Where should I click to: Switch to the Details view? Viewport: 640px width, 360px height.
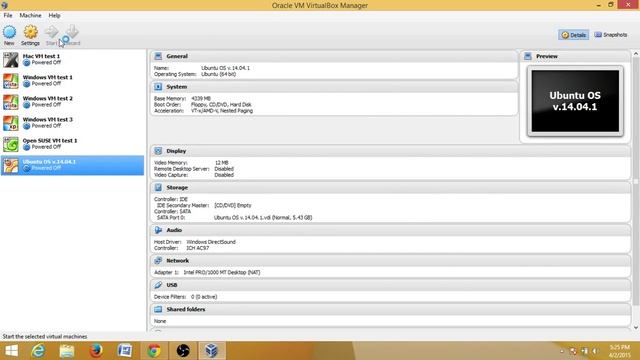(x=573, y=35)
